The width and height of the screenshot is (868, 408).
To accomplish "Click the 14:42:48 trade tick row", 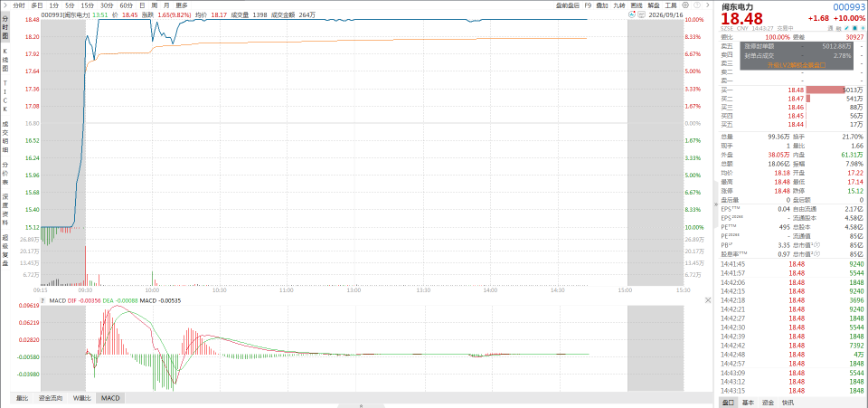I will pyautogui.click(x=792, y=355).
